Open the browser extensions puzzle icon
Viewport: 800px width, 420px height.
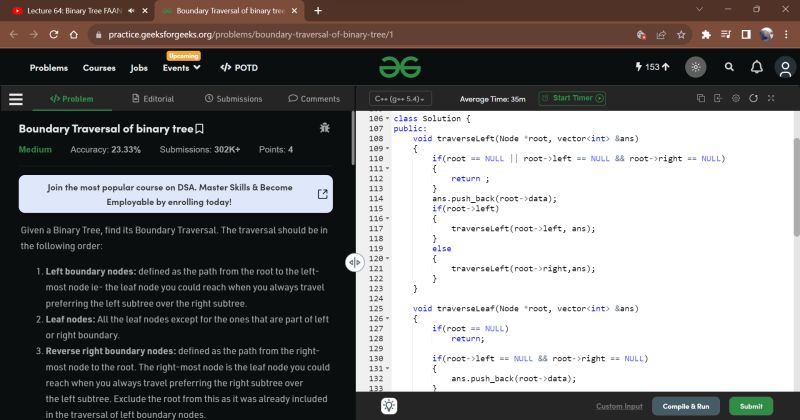tap(706, 35)
